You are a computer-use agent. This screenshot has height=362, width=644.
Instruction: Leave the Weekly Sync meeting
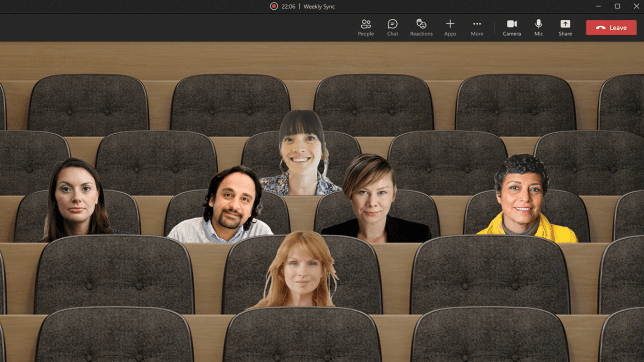[611, 28]
